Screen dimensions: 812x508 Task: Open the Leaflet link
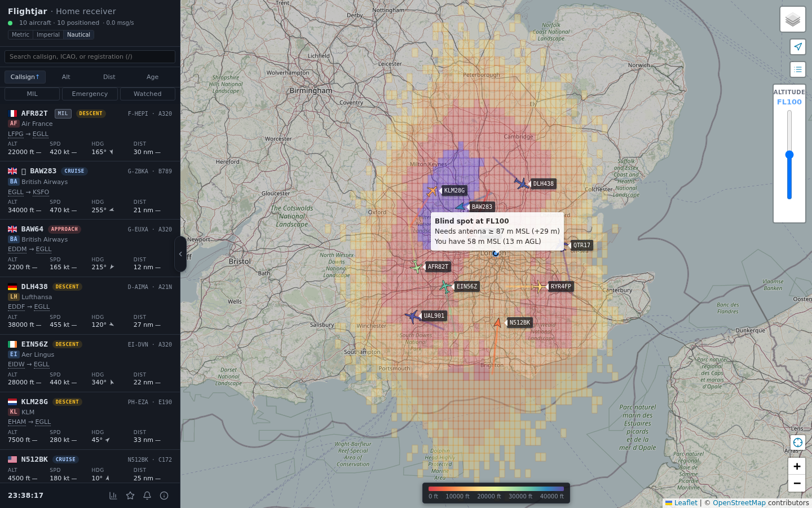pos(686,503)
